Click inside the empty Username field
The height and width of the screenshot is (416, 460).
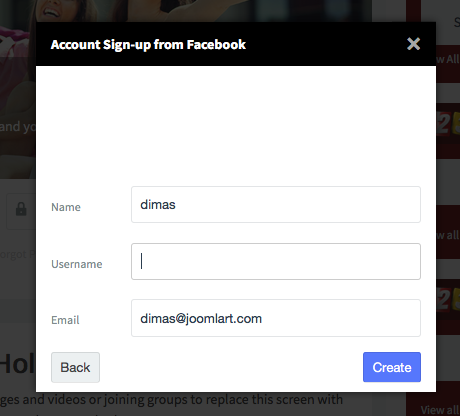pos(276,261)
